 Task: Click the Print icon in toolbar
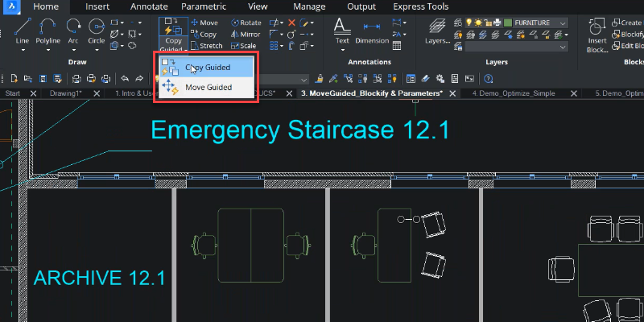pyautogui.click(x=76, y=79)
